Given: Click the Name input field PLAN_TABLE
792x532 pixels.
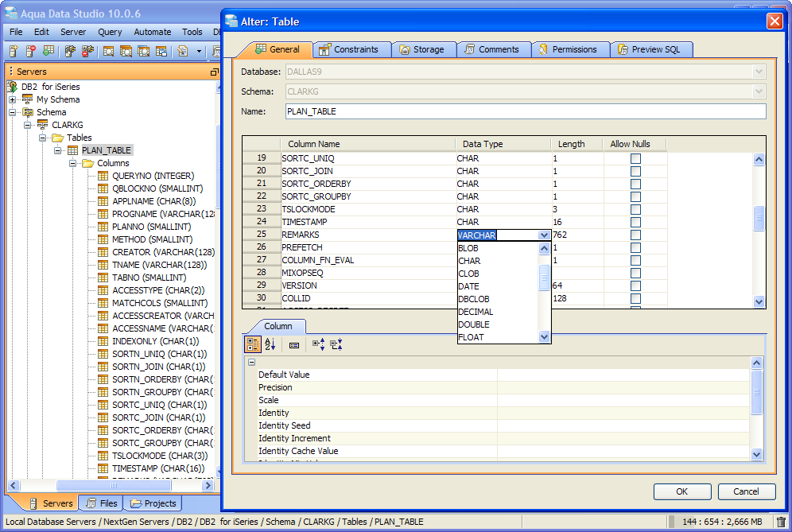Looking at the screenshot, I should (526, 111).
